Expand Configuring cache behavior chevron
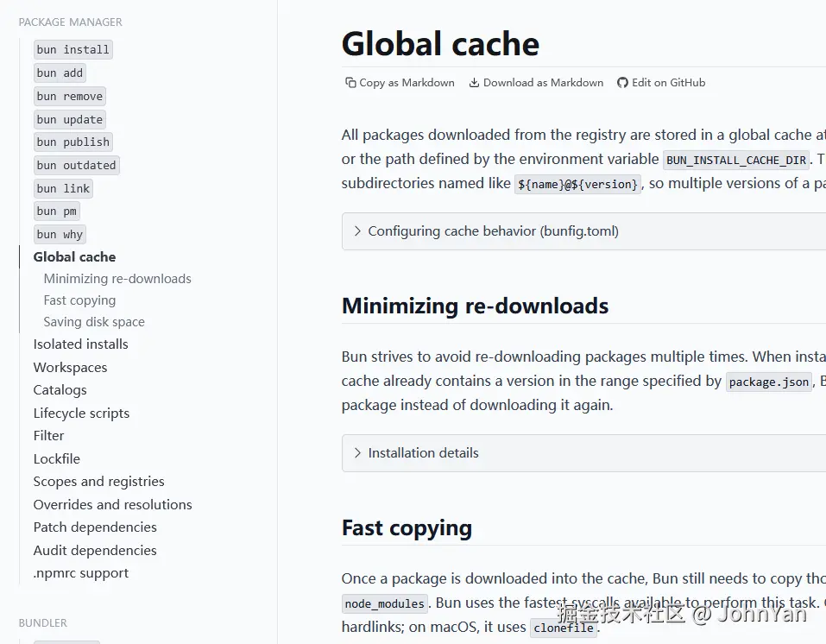Viewport: 826px width, 644px height. [357, 231]
